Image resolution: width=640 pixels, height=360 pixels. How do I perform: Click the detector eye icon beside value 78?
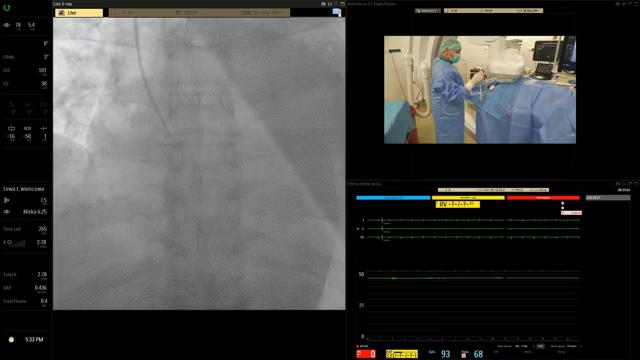[7, 25]
